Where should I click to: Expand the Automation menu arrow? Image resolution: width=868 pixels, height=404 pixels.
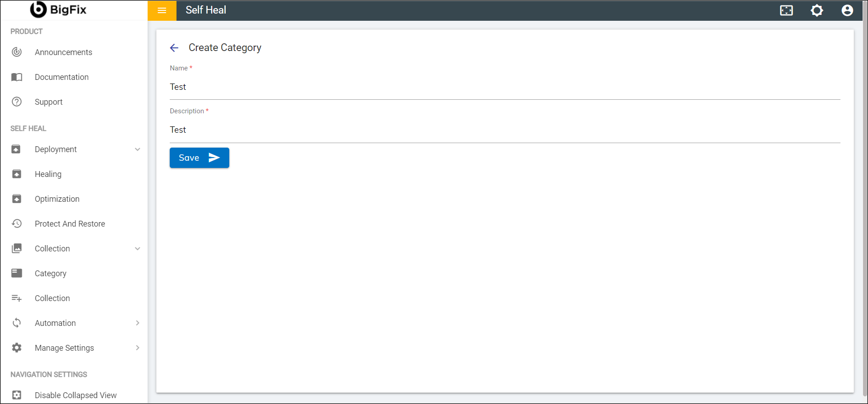tap(138, 323)
